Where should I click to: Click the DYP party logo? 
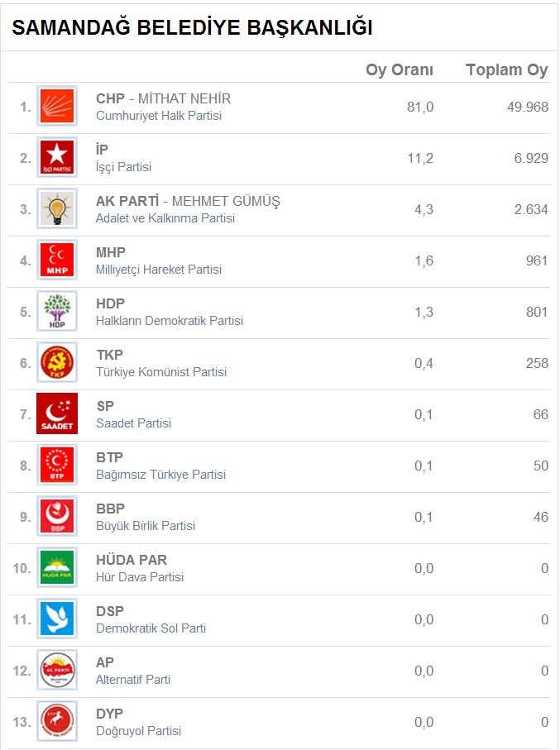(57, 722)
